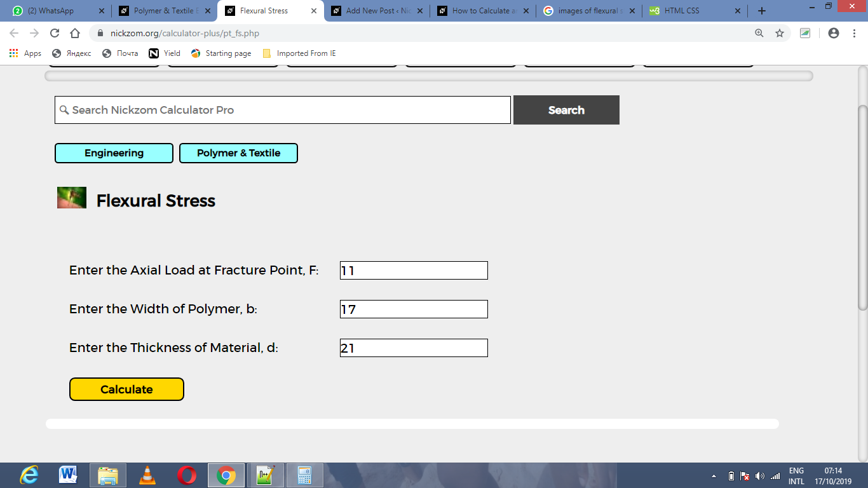Click the yellow Calculate button
This screenshot has width=868, height=488.
click(126, 390)
